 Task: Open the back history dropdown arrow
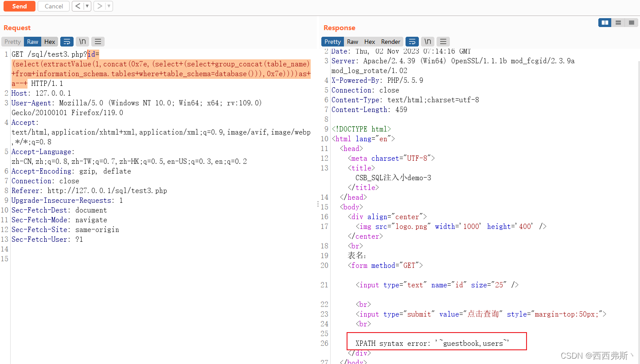point(87,6)
